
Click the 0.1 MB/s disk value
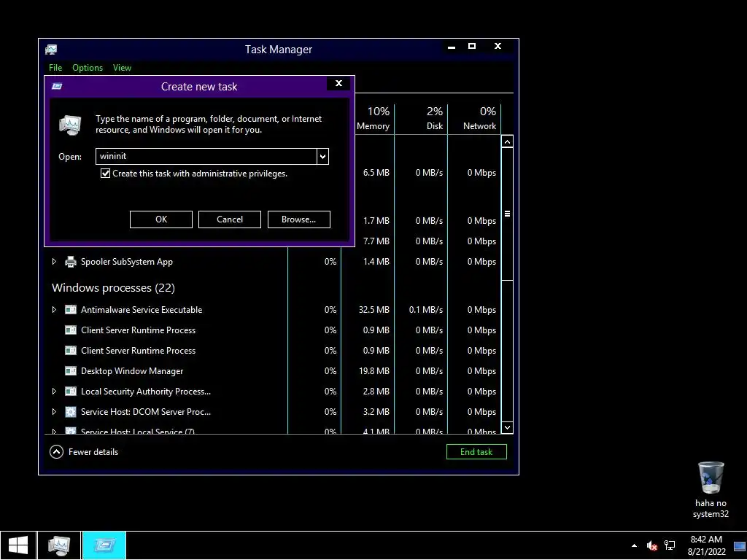pos(426,310)
